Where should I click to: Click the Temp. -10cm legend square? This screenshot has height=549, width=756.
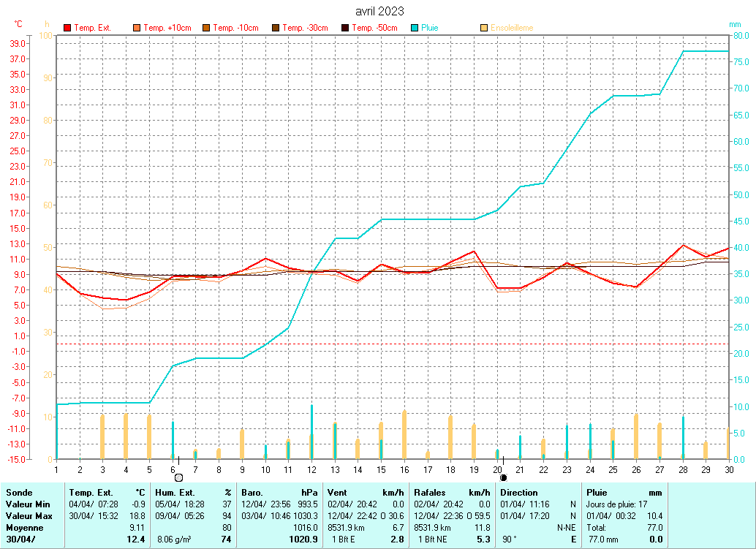tap(207, 28)
